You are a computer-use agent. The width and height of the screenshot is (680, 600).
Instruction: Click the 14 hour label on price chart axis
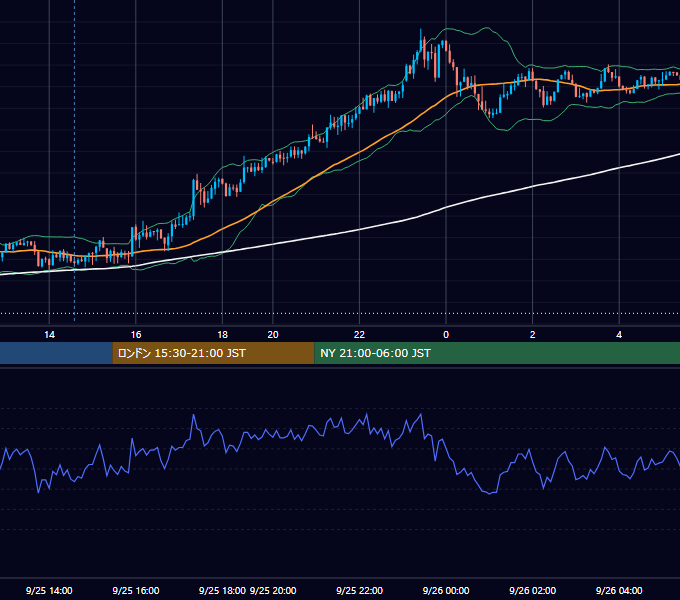49,335
